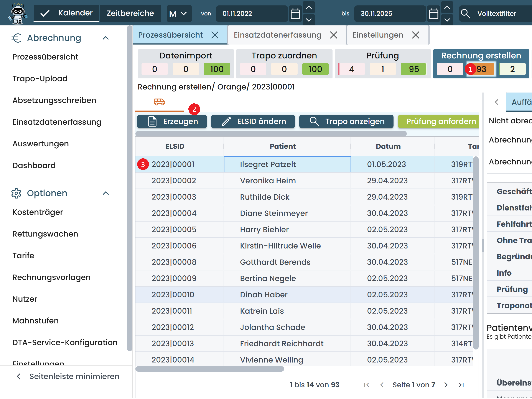Click the Prüfung anfordern button
The height and width of the screenshot is (399, 532).
(438, 122)
